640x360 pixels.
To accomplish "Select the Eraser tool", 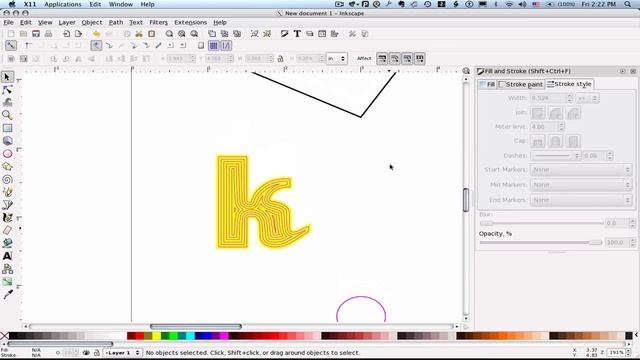I will pos(7,230).
